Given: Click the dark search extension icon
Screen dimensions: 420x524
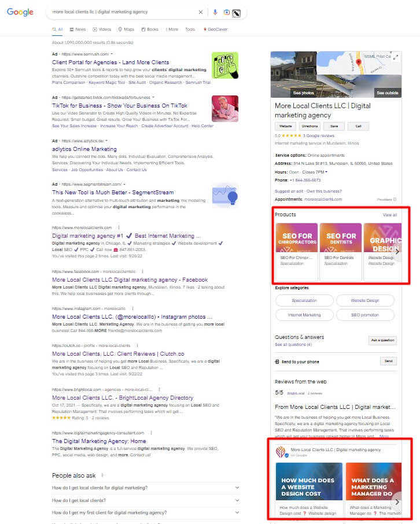Looking at the screenshot, I should click(x=237, y=13).
